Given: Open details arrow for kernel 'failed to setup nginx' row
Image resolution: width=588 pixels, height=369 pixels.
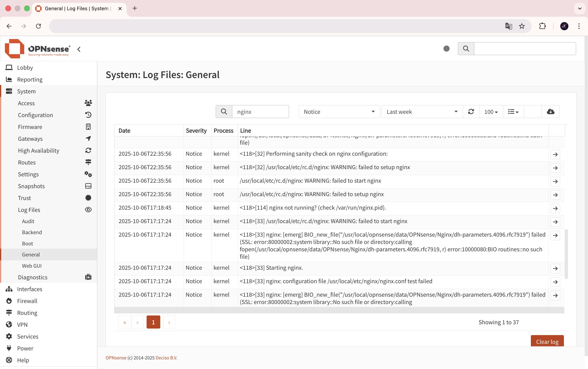Looking at the screenshot, I should [x=555, y=168].
